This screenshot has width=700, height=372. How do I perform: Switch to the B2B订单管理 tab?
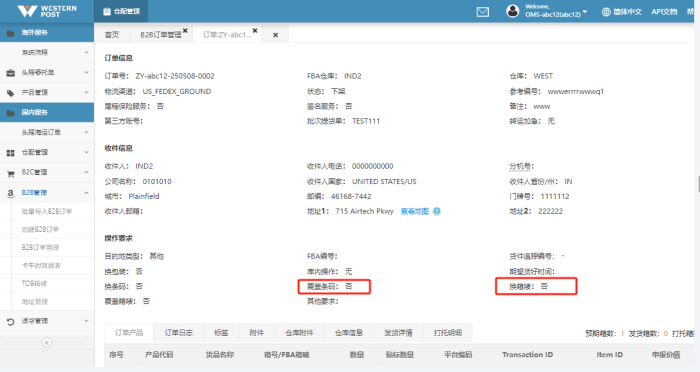[x=161, y=35]
